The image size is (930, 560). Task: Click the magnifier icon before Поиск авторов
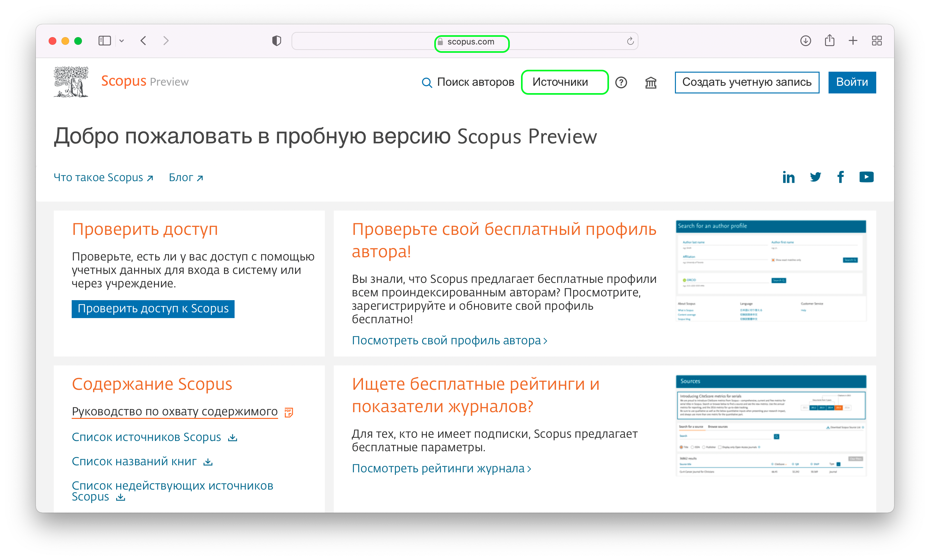pos(427,83)
